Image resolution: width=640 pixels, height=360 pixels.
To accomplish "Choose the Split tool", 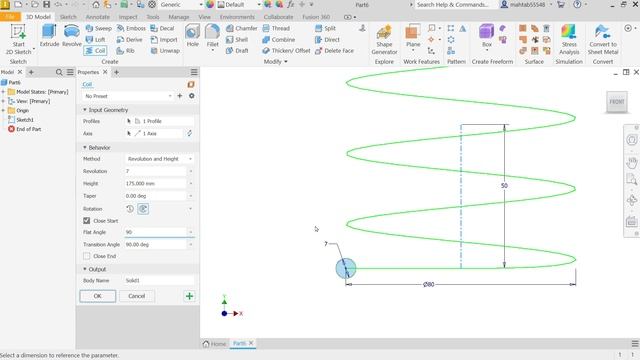I will [x=325, y=28].
